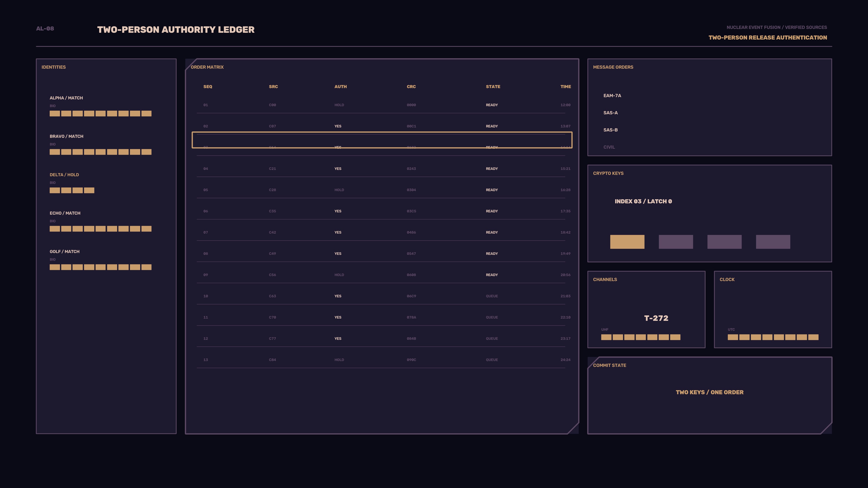Click time cell 12:00
This screenshot has width=868, height=488.
pos(565,105)
